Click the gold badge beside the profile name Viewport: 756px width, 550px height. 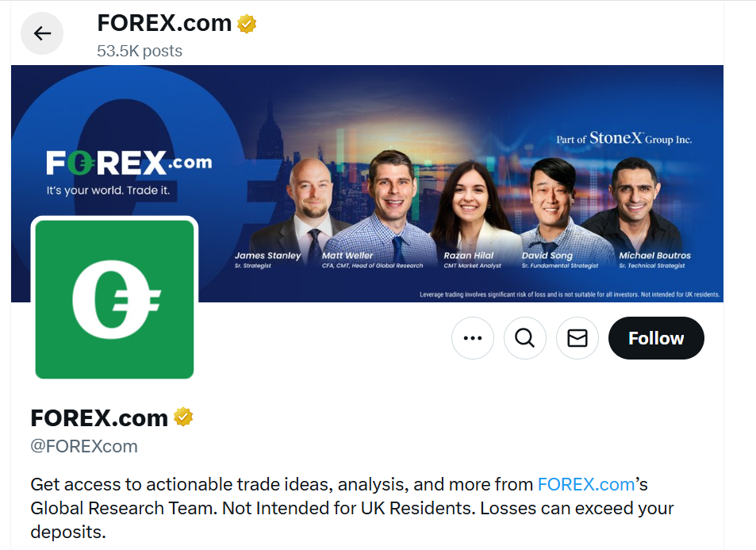coord(183,417)
